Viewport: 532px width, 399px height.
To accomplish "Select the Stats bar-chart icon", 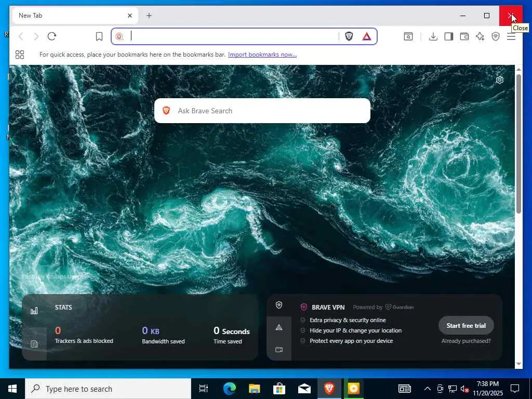I will click(34, 311).
